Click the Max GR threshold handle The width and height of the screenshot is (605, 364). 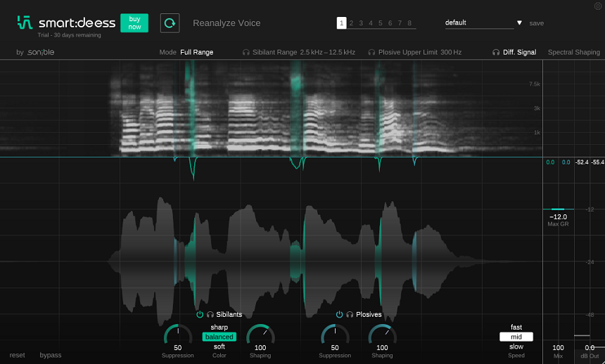pyautogui.click(x=559, y=209)
